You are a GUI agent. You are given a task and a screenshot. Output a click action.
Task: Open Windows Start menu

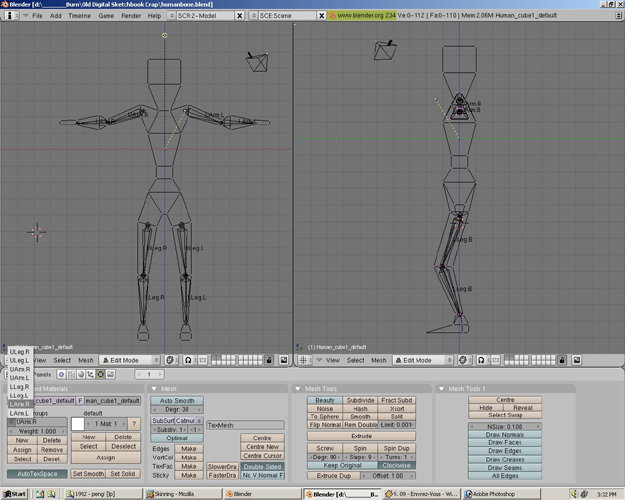[x=15, y=494]
